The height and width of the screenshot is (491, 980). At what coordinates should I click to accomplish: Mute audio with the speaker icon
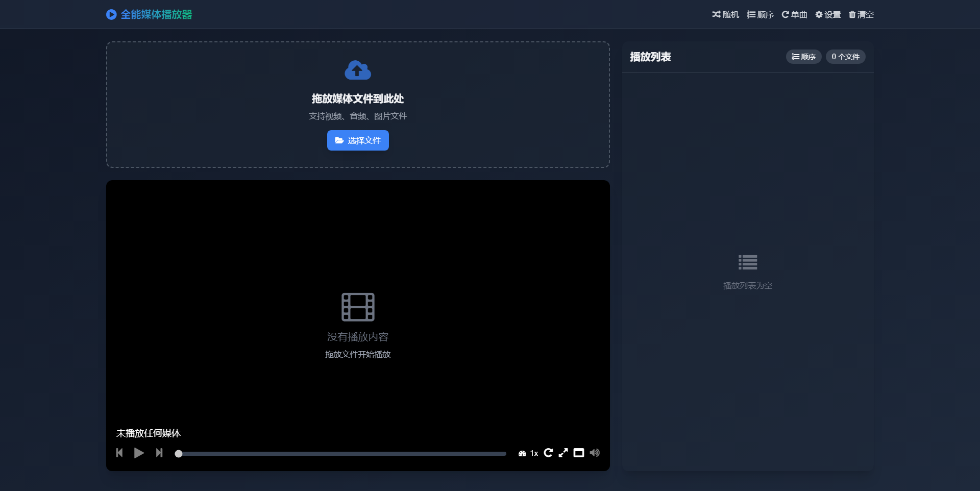click(x=595, y=453)
